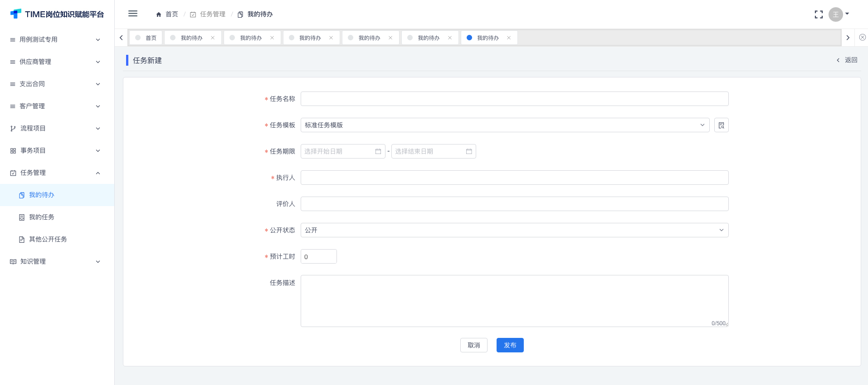The height and width of the screenshot is (385, 868).
Task: Click the 返回 link
Action: 847,60
